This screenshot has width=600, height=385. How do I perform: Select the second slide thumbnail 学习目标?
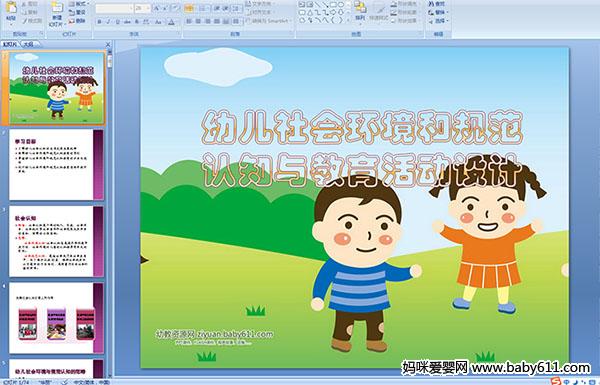pyautogui.click(x=56, y=165)
